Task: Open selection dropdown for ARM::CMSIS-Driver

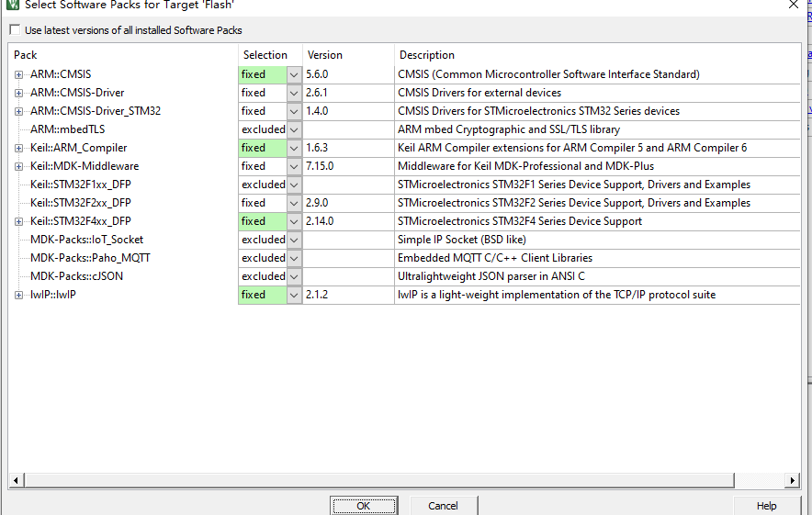Action: point(294,93)
